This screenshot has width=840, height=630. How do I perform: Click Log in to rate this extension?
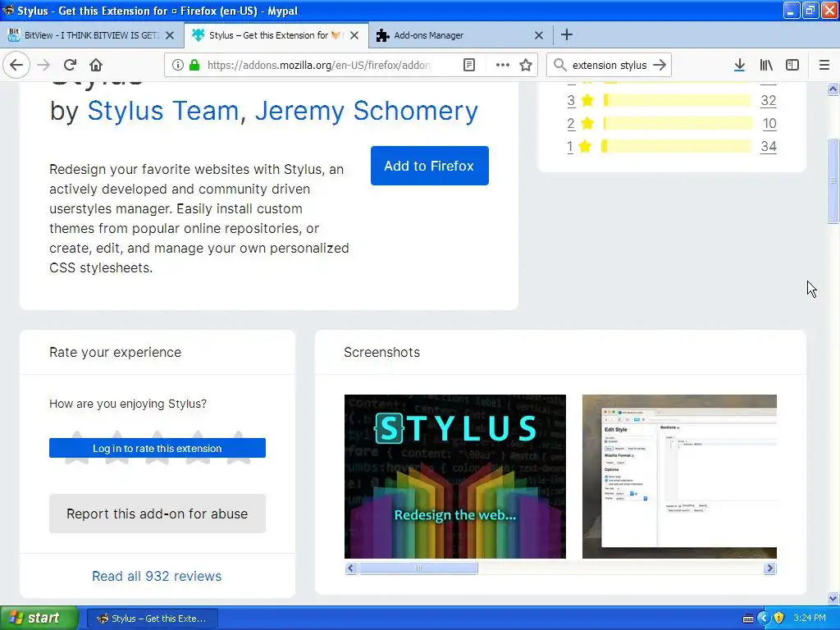point(157,448)
